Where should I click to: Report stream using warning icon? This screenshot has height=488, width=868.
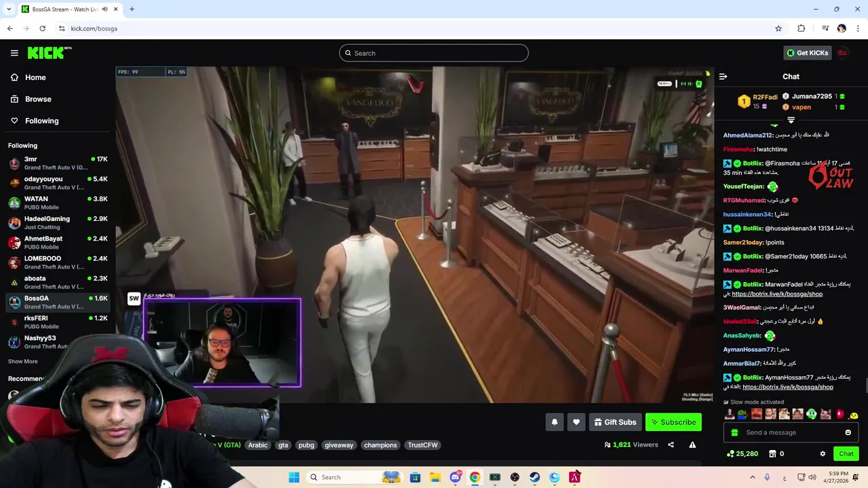click(x=692, y=445)
